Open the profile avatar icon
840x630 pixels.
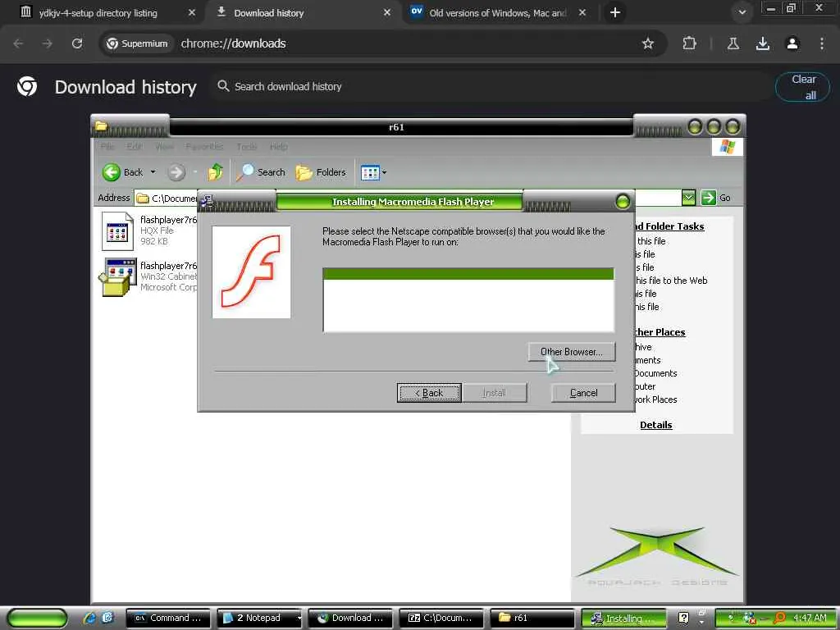coord(792,43)
